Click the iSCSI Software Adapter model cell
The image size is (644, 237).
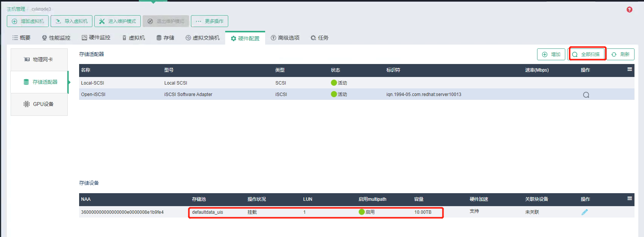coord(188,94)
